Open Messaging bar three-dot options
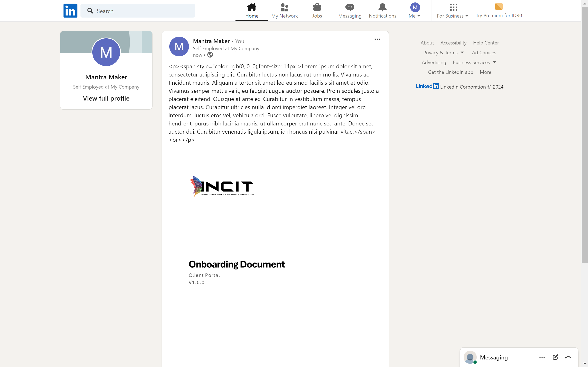The image size is (588, 367). (x=542, y=357)
